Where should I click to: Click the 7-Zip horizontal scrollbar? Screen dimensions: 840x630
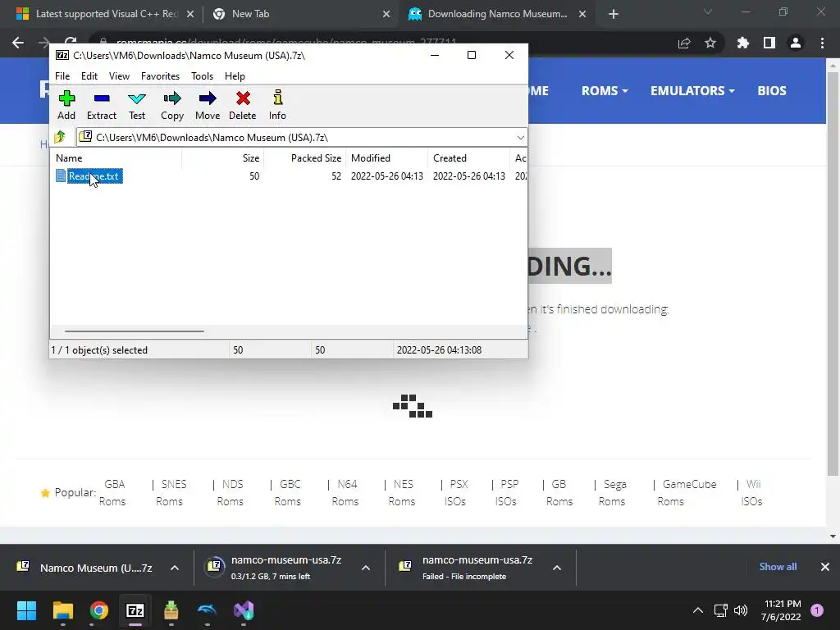(134, 331)
